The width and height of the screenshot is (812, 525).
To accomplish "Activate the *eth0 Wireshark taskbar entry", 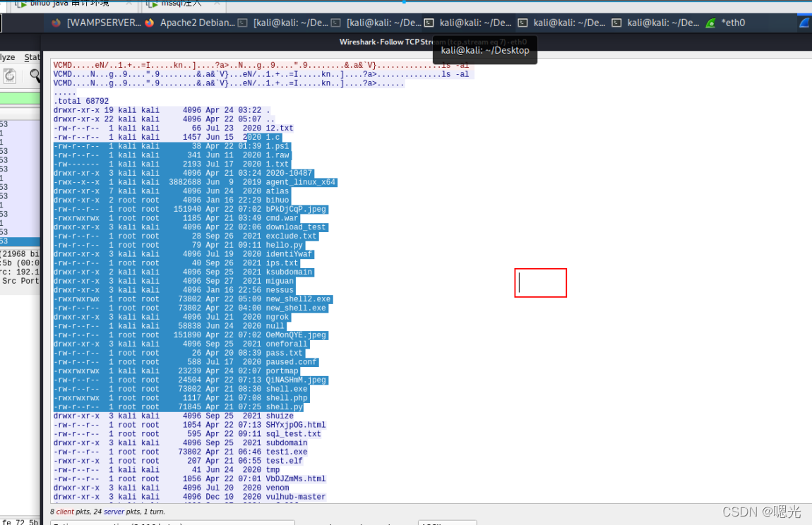I will click(726, 23).
